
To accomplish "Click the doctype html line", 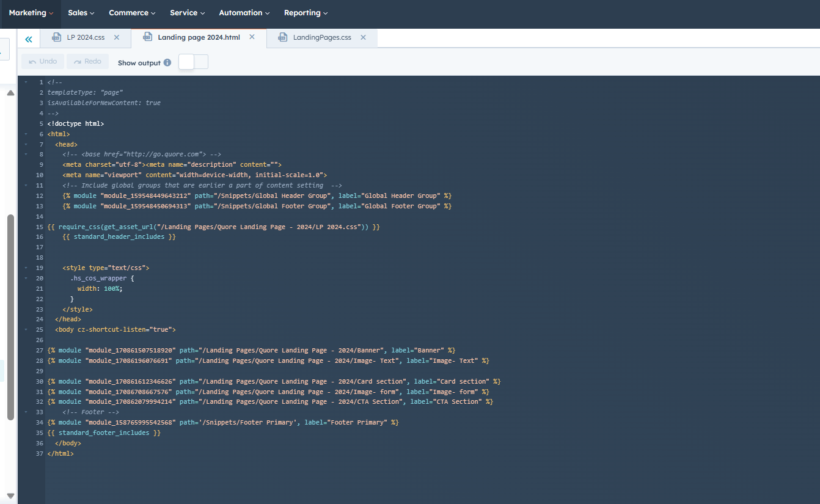I will click(76, 123).
